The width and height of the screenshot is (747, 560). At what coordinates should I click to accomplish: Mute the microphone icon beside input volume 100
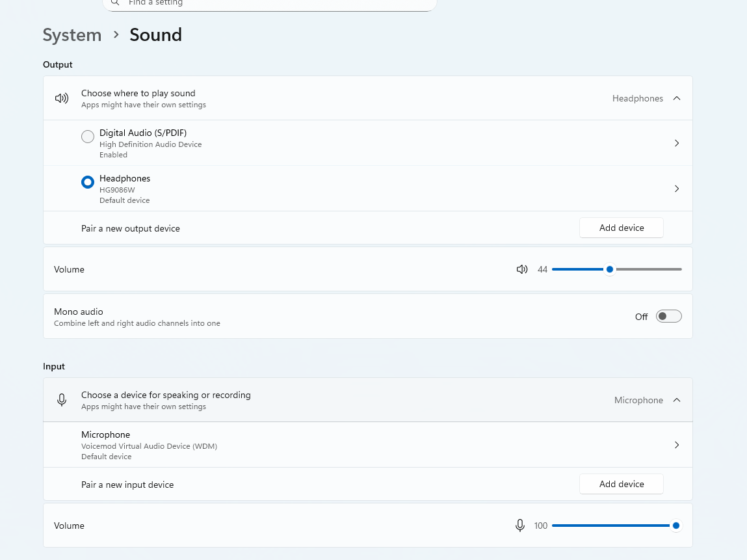pos(519,526)
